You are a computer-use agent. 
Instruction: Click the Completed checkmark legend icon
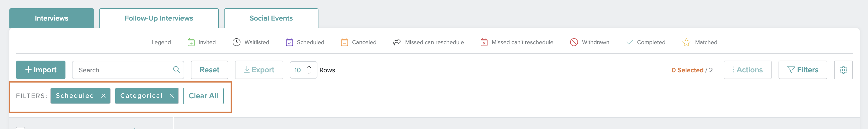(629, 42)
